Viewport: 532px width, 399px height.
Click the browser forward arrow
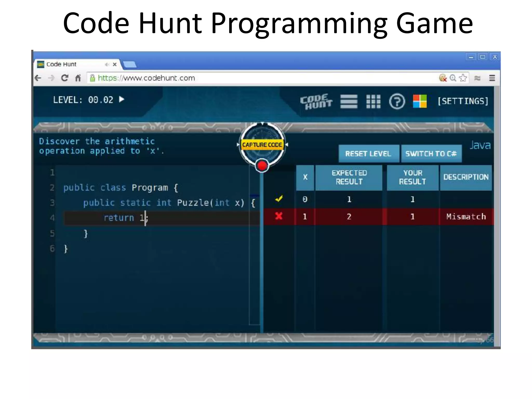click(51, 78)
